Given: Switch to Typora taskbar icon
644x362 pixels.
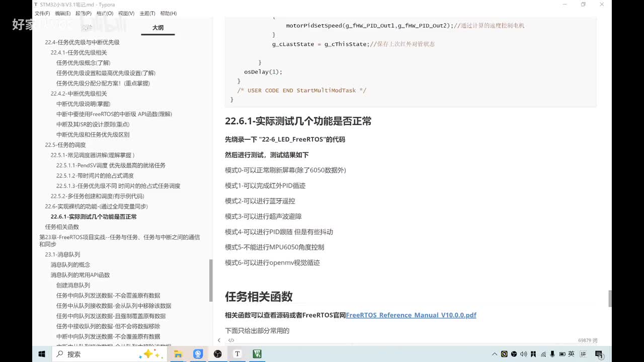Looking at the screenshot, I should [x=237, y=354].
